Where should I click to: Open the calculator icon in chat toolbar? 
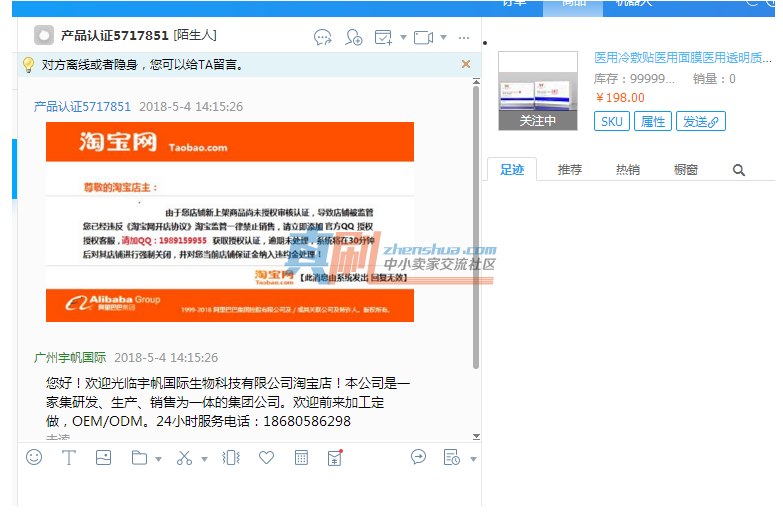pos(301,458)
